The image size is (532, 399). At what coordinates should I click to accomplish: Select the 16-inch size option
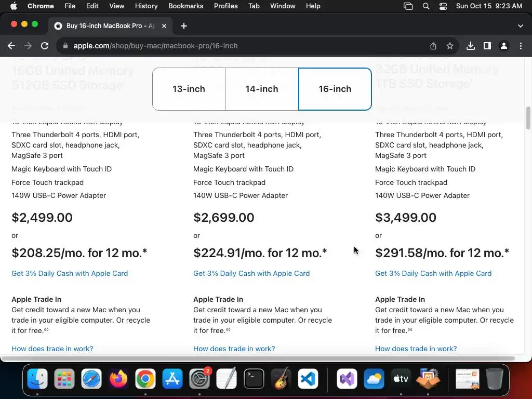click(335, 89)
